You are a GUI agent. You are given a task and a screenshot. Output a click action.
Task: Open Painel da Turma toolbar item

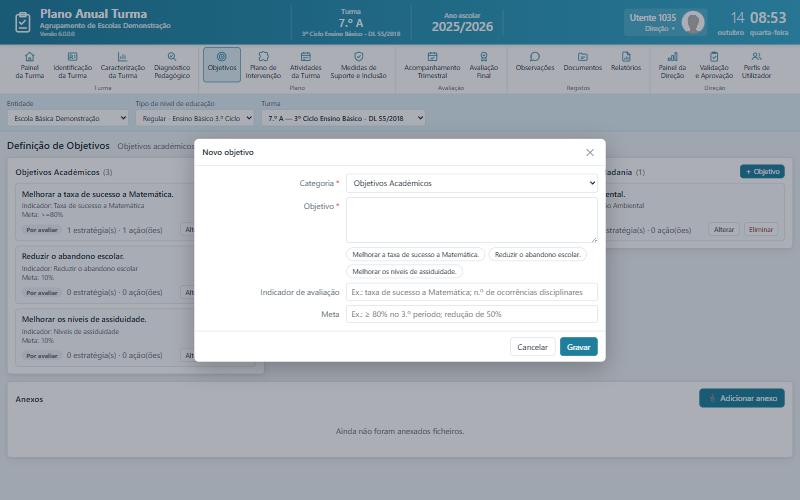(30, 65)
